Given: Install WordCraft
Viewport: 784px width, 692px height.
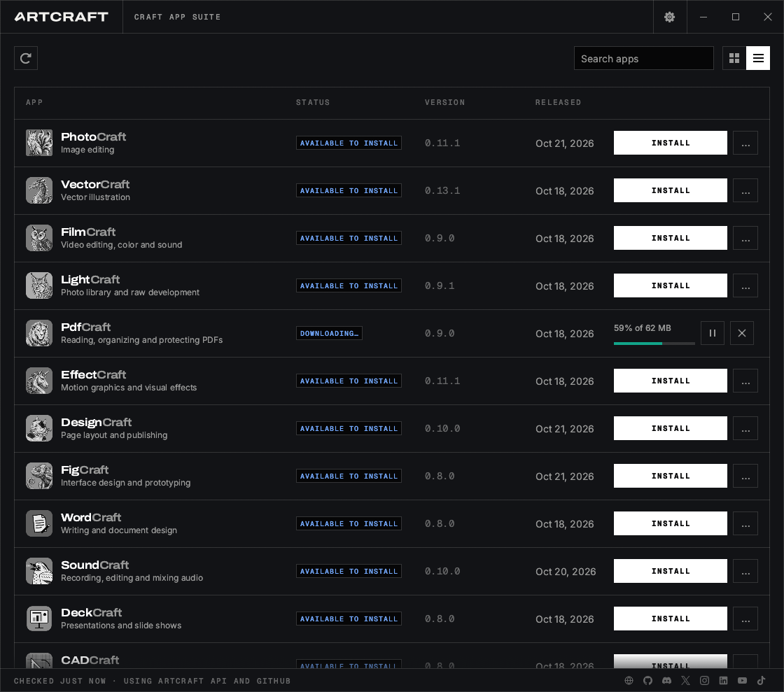Looking at the screenshot, I should point(670,523).
